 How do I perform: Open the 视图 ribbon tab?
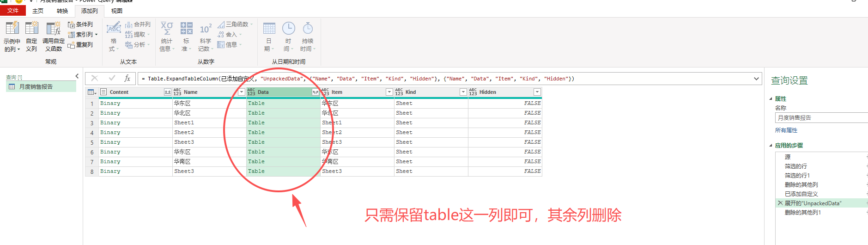point(117,11)
